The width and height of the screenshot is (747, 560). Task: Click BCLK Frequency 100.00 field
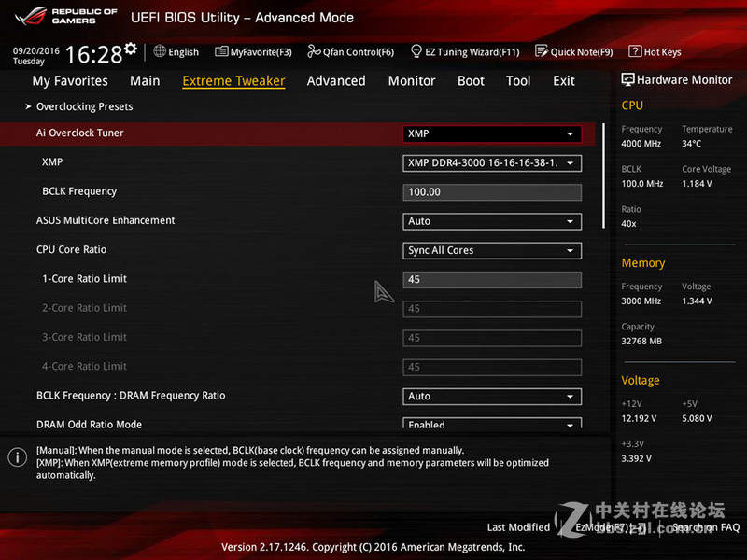(x=492, y=192)
